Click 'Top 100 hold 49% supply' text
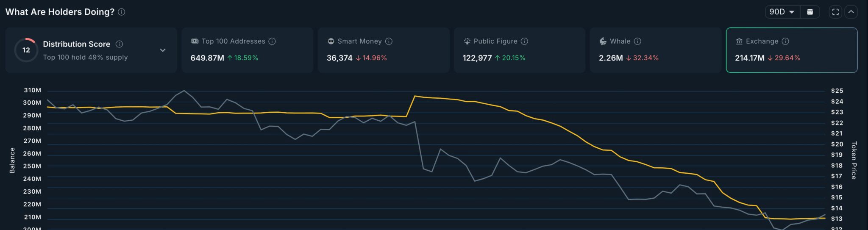The image size is (868, 230). point(85,57)
